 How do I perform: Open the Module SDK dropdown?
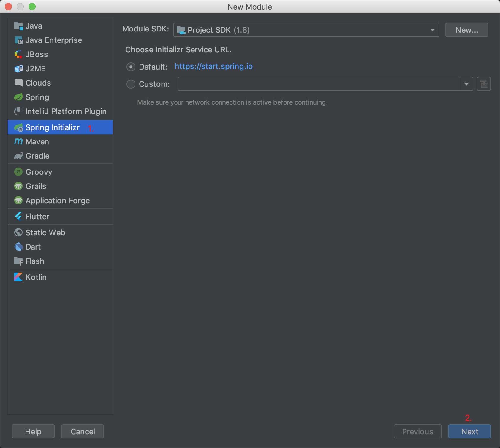(306, 30)
